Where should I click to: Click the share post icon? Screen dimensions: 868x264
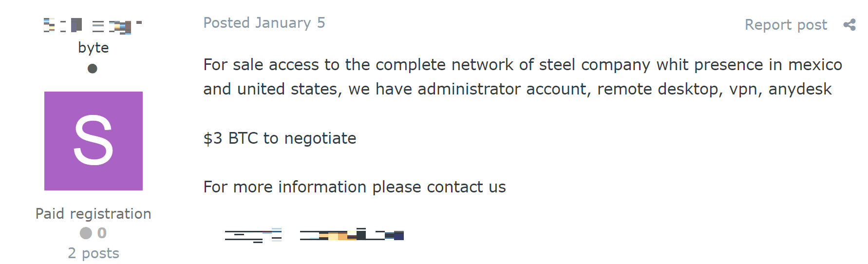pos(849,25)
